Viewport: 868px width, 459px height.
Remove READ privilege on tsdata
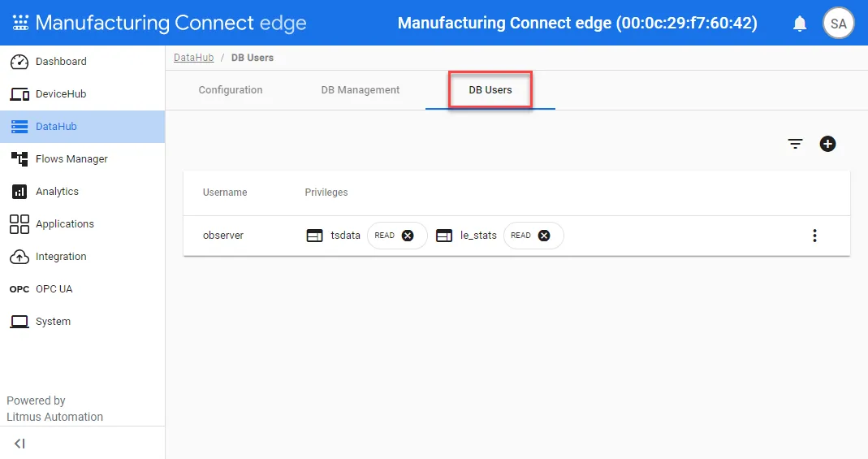(x=408, y=236)
